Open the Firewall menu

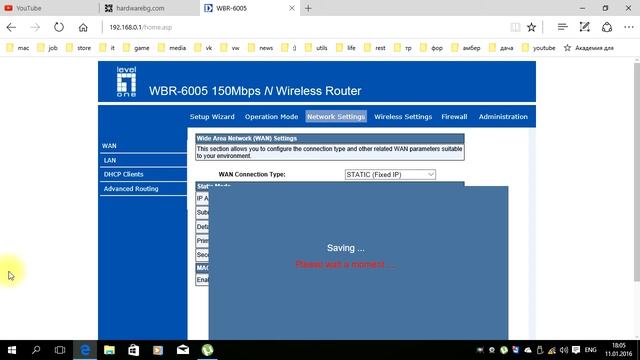click(454, 117)
